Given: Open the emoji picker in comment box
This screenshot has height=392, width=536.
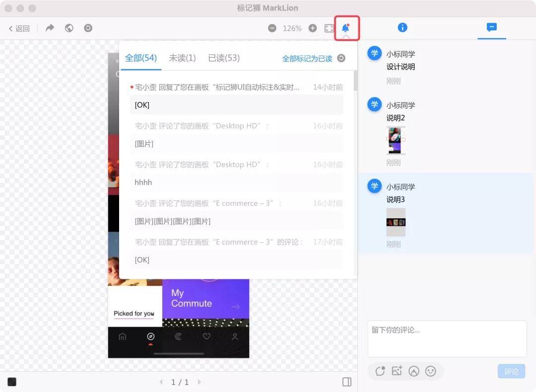Looking at the screenshot, I should (431, 371).
